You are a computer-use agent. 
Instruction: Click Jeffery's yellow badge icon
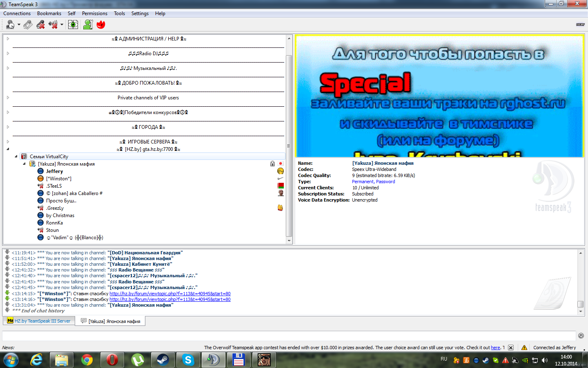tap(281, 171)
